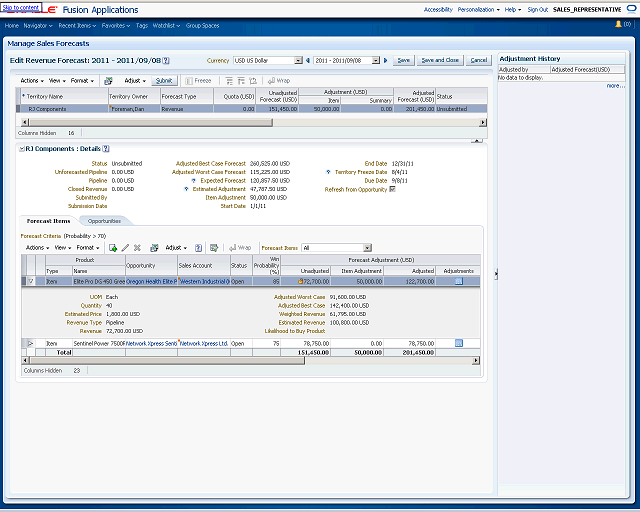Click help icon next to RJ Components Details

106,149
